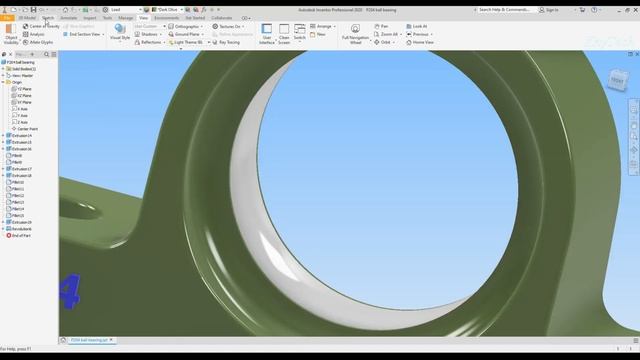The width and height of the screenshot is (640, 360).
Task: Click the browser search magnifier icon
Action: [x=47, y=54]
